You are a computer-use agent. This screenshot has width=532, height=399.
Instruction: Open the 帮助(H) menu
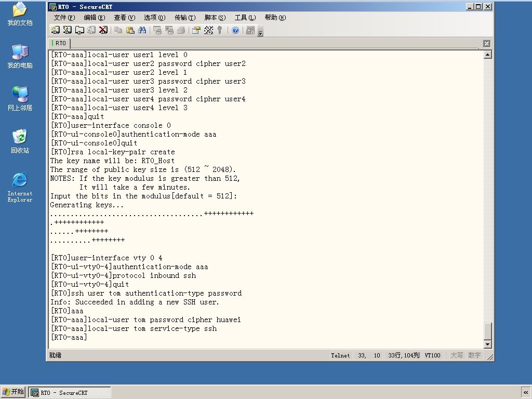(275, 18)
